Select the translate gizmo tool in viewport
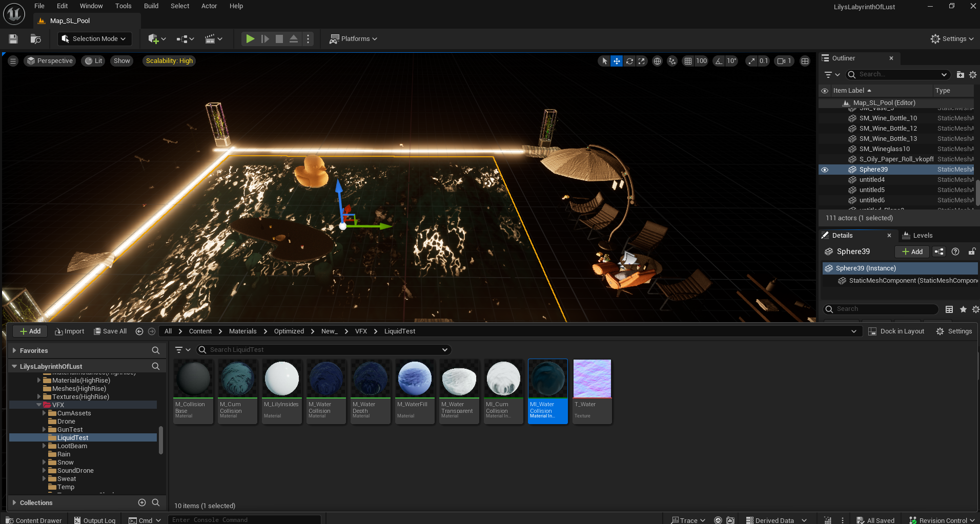The height and width of the screenshot is (524, 980). (617, 61)
